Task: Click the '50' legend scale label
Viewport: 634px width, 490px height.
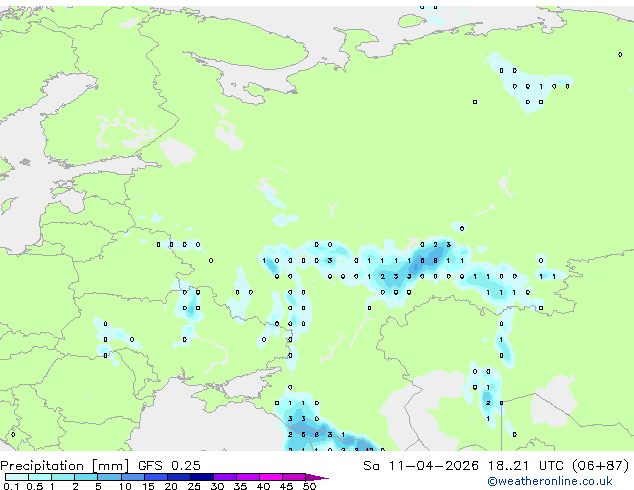Action: [309, 486]
